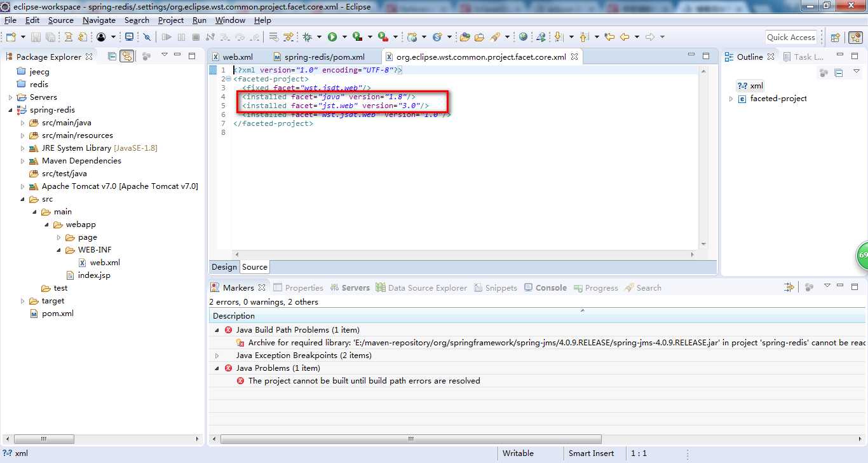The image size is (868, 463).
Task: Click the Run Last Tool icon with red toolbox
Action: [x=383, y=37]
